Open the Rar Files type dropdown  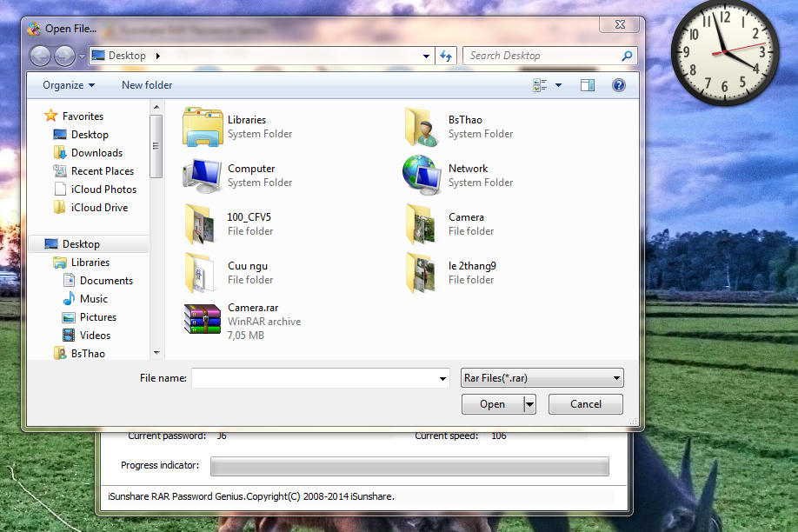[x=542, y=378]
